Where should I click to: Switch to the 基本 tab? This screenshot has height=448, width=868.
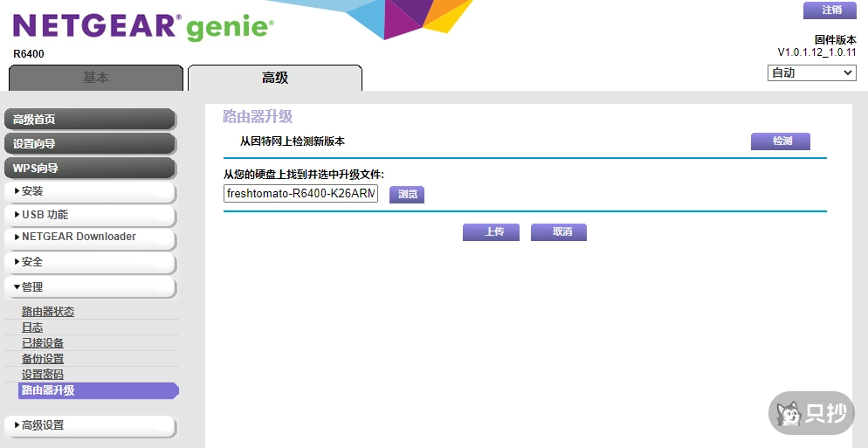96,78
